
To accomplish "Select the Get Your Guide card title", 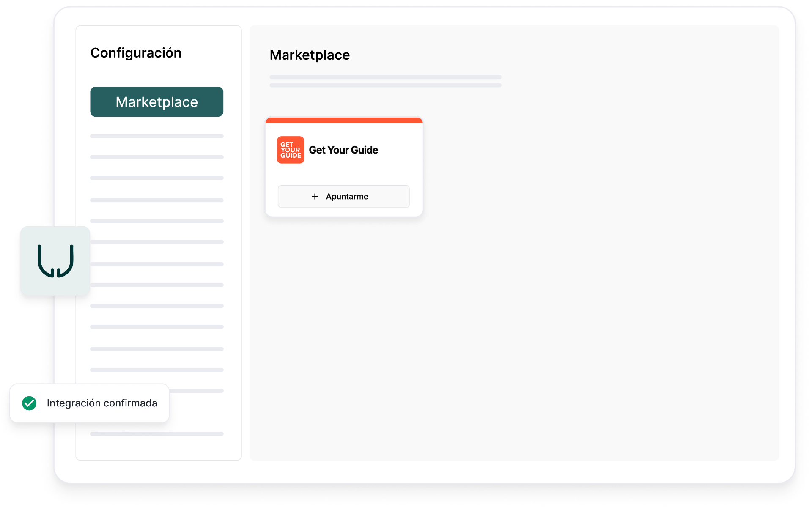I will click(343, 150).
